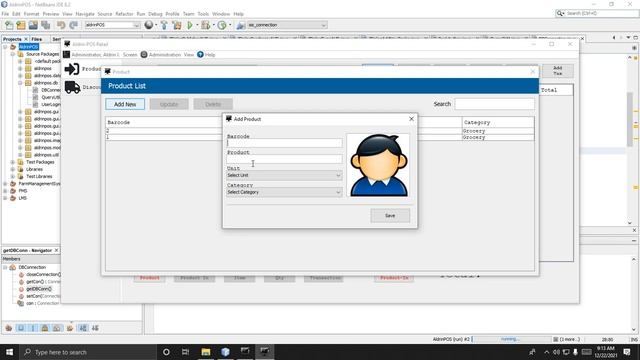640x360 pixels.
Task: Click the blue cube app in taskbar
Action: (225, 352)
